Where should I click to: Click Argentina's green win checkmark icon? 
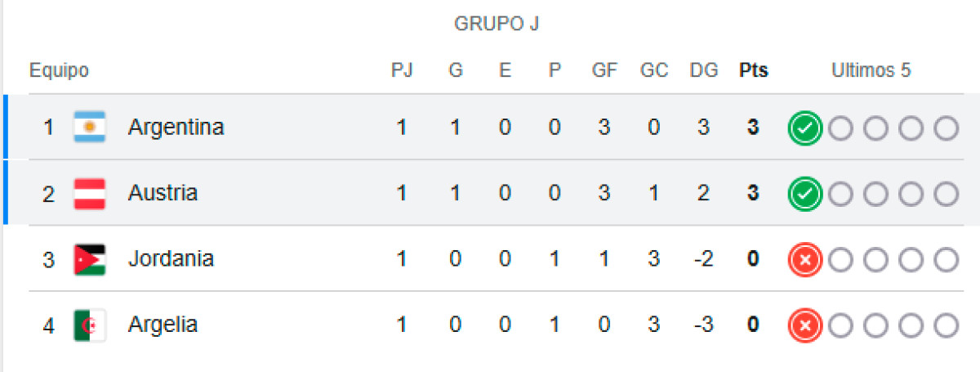click(804, 128)
